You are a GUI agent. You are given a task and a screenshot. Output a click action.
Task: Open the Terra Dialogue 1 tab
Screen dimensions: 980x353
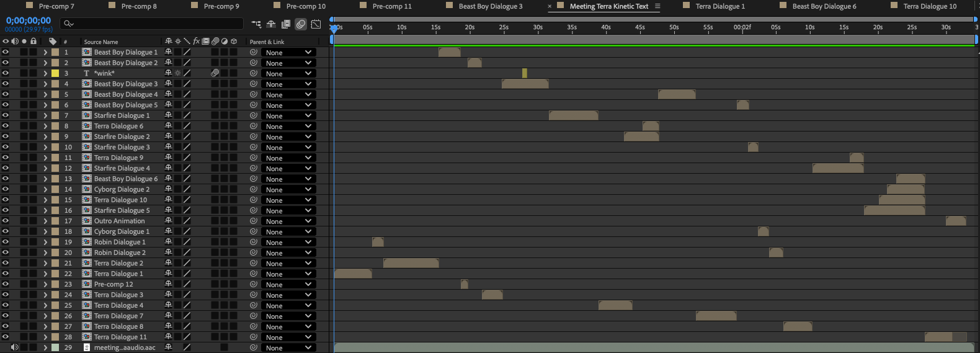pos(720,6)
